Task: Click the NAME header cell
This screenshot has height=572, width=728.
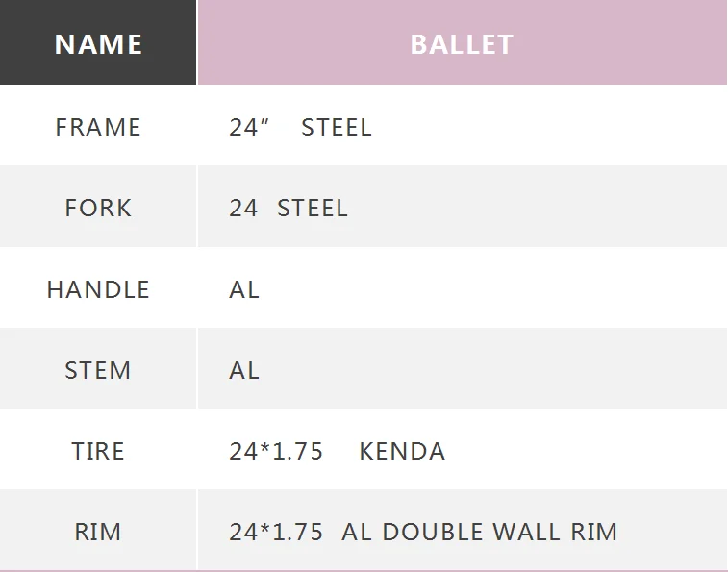Action: (98, 44)
